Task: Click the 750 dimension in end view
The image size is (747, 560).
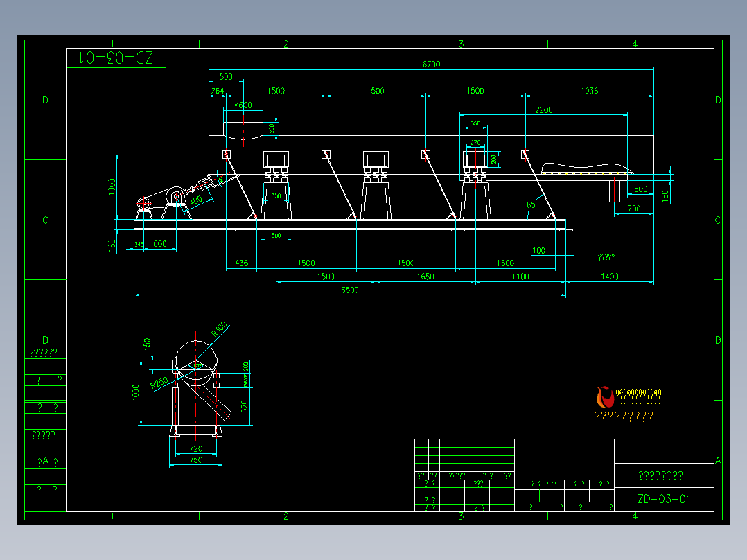Action: coord(196,460)
